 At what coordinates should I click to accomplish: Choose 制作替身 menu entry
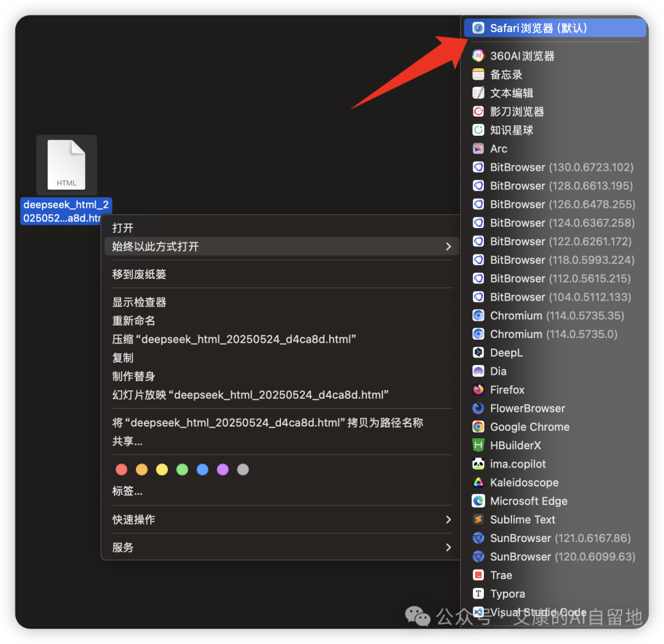281,376
